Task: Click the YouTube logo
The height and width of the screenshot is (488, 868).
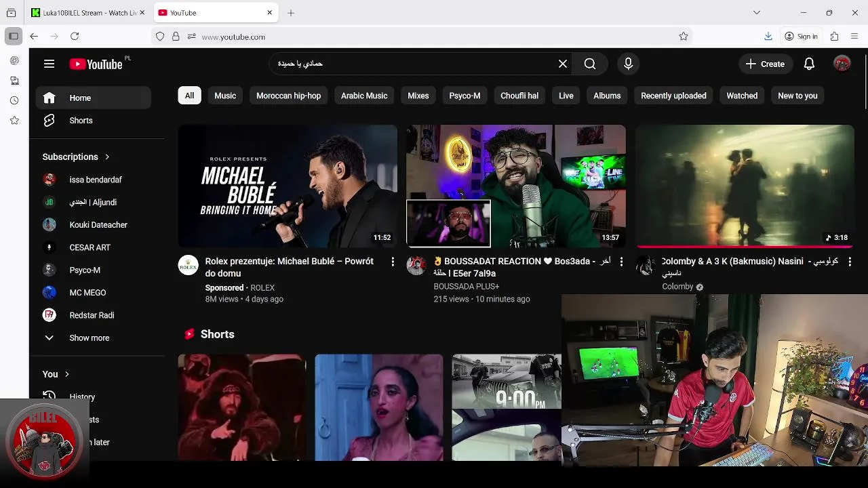Action: click(96, 64)
